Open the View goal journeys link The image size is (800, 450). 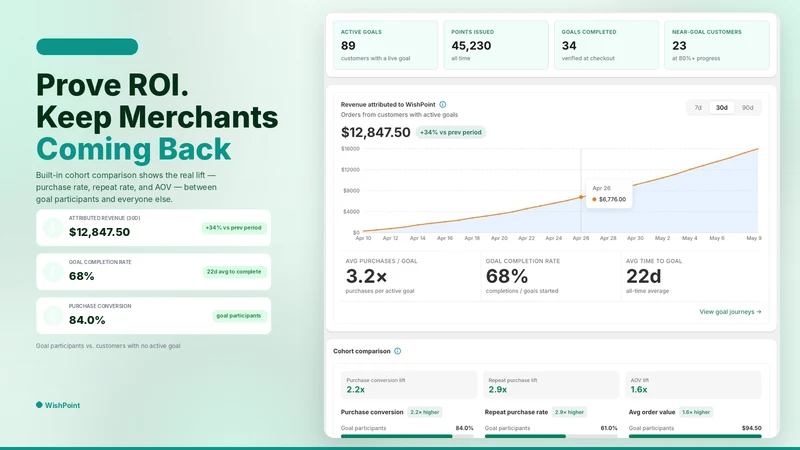730,312
